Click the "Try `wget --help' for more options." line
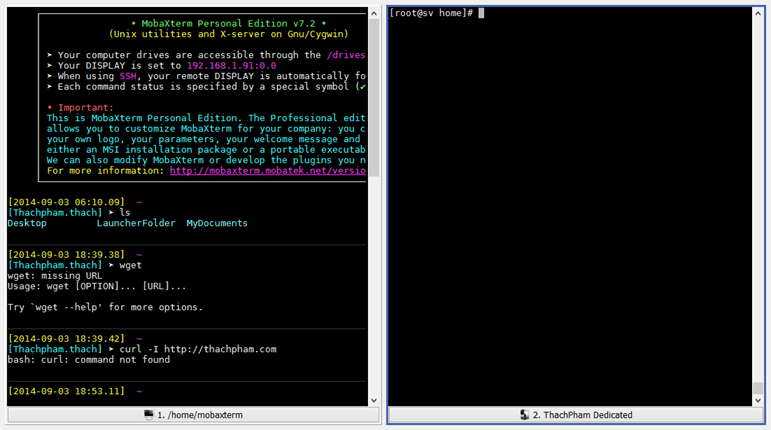This screenshot has width=771, height=430. tap(105, 307)
